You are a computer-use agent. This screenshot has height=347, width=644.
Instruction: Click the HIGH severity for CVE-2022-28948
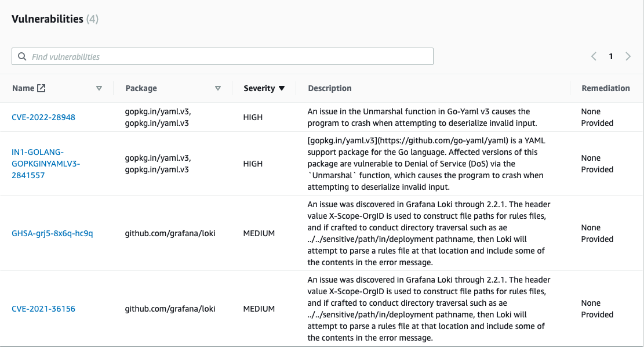click(253, 117)
